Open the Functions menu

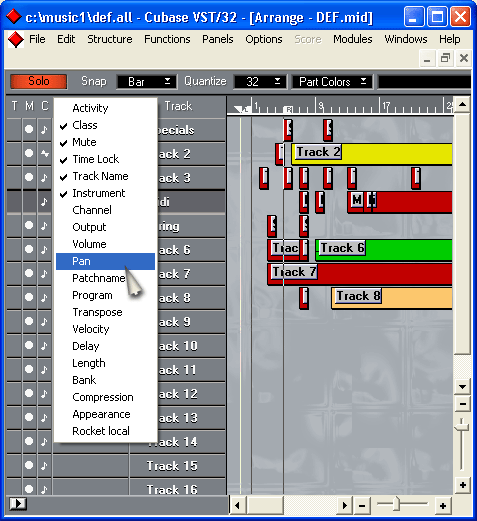(167, 39)
